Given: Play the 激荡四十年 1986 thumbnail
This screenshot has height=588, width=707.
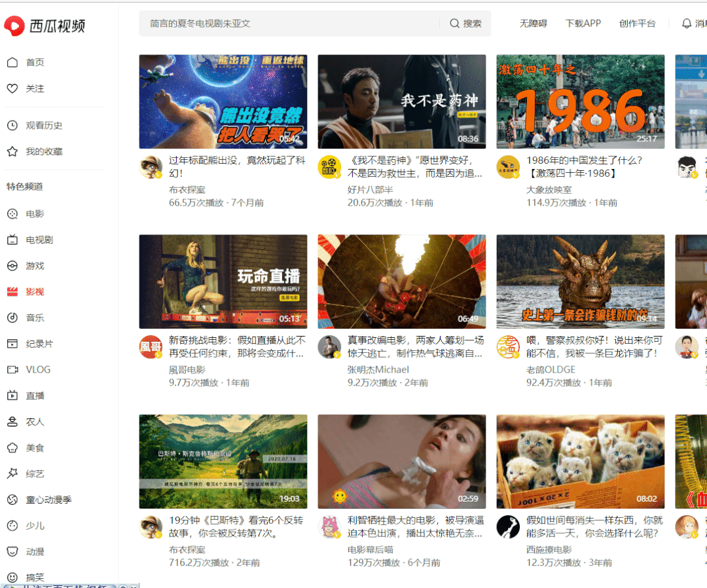Looking at the screenshot, I should [x=581, y=102].
